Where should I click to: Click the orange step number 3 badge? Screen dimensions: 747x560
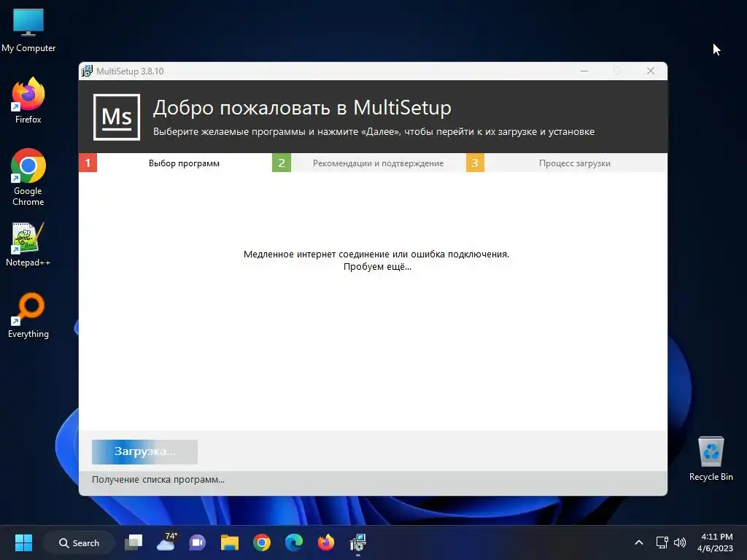click(x=475, y=163)
